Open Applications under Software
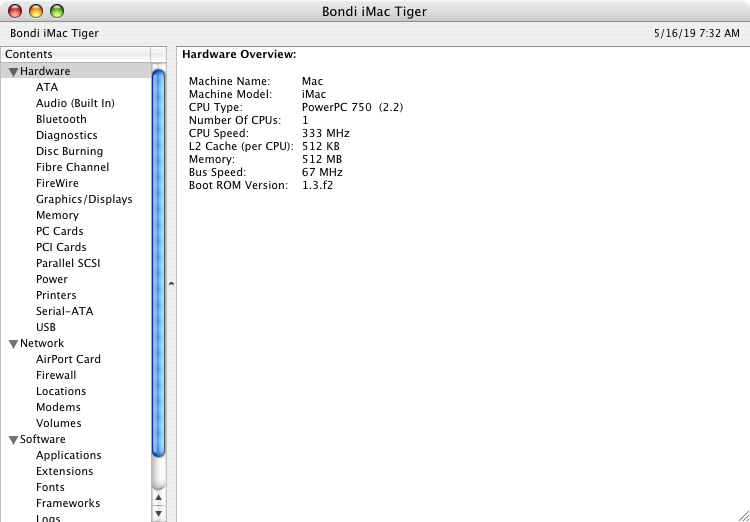The width and height of the screenshot is (750, 522). [68, 455]
